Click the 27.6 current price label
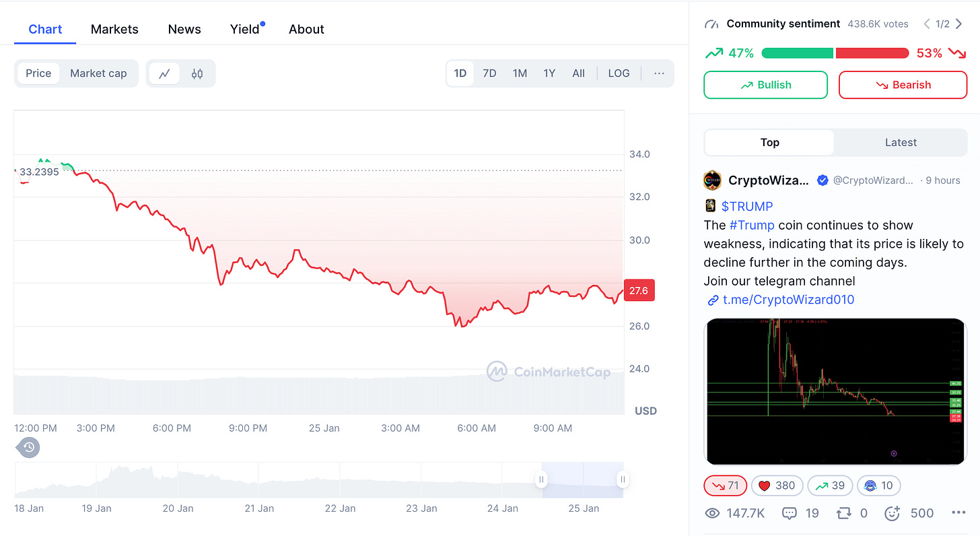 click(x=639, y=291)
